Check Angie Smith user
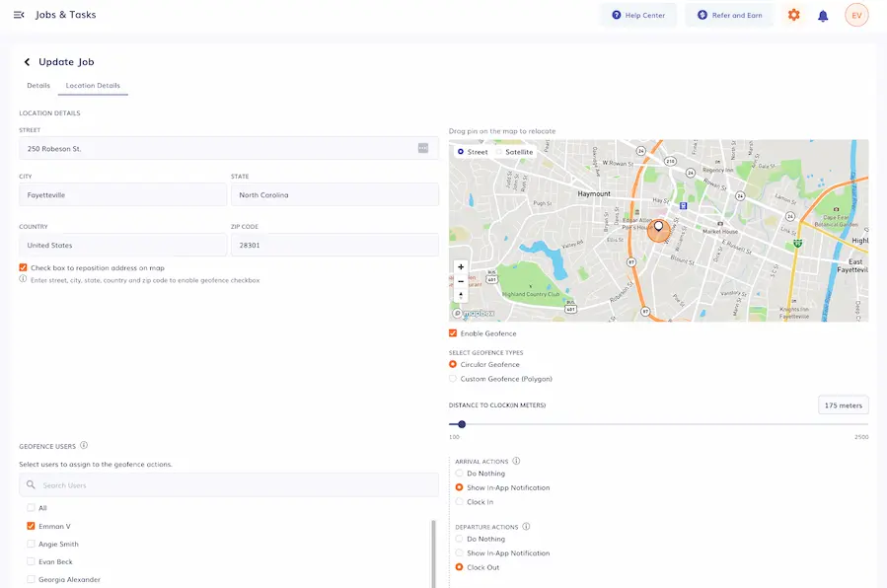Viewport: 887px width, 588px height. [31, 544]
